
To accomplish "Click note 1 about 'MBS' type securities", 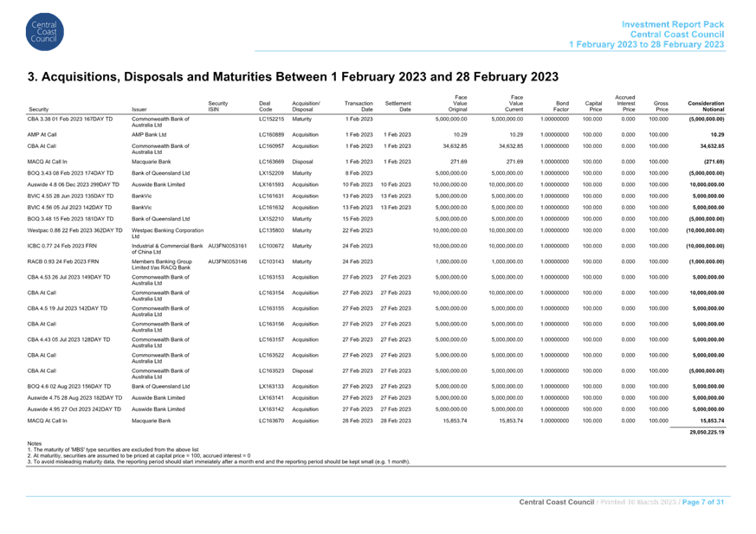I will pyautogui.click(x=113, y=450).
